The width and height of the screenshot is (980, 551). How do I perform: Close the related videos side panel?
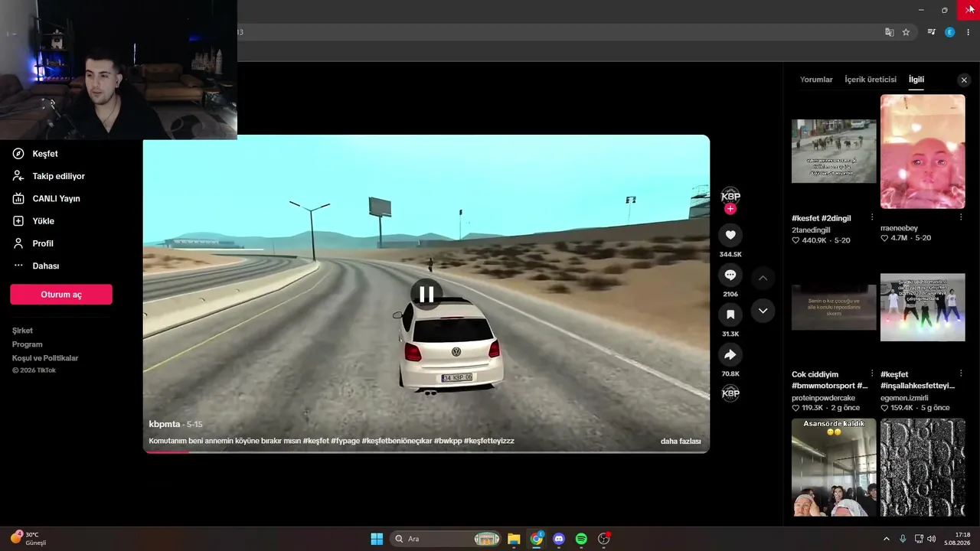[964, 80]
